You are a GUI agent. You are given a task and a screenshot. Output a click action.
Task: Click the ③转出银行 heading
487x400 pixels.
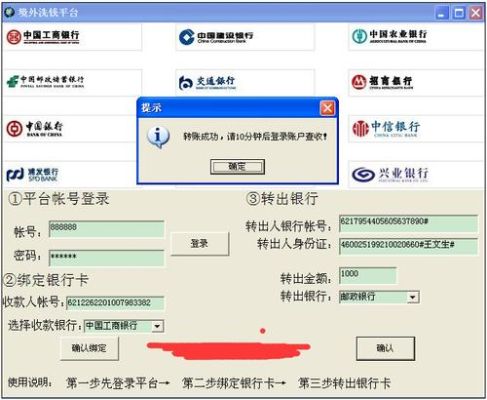pos(282,199)
